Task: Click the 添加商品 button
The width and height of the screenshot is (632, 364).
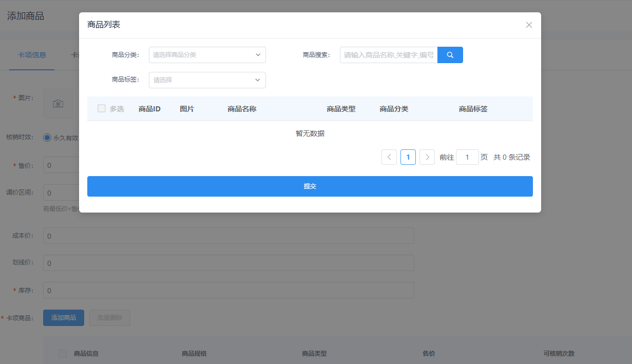Action: tap(64, 318)
